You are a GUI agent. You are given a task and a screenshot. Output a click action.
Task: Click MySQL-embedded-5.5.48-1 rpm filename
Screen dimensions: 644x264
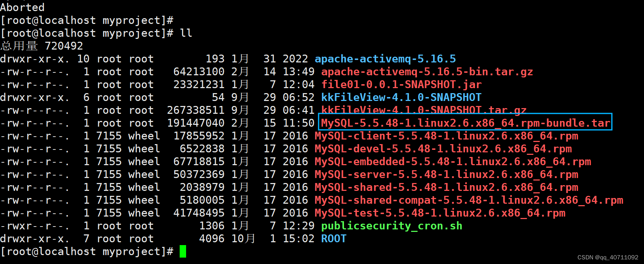point(453,162)
